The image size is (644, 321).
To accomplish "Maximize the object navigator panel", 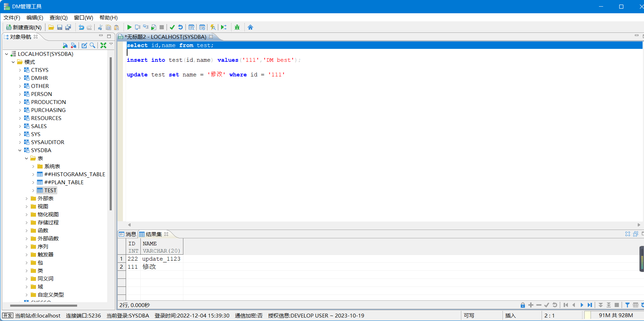I will coord(109,36).
